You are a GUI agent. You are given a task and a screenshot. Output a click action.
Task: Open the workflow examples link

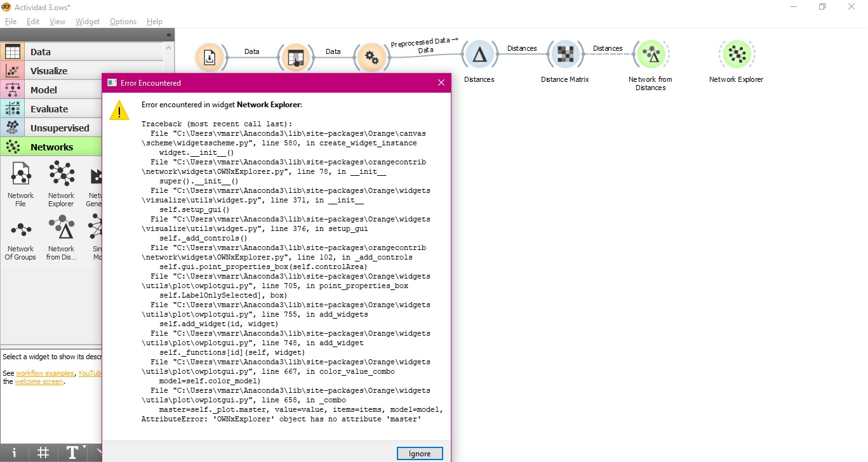[45, 373]
